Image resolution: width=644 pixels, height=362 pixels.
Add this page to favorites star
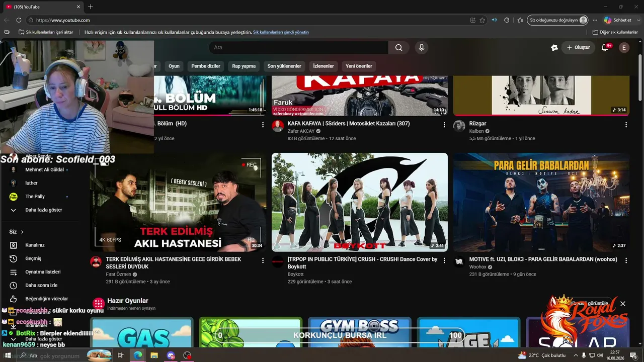[x=482, y=20]
